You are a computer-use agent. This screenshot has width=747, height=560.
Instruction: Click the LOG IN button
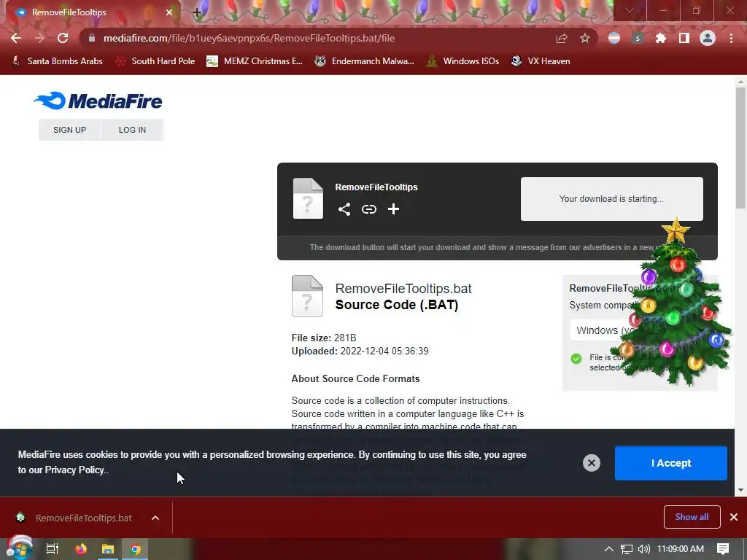pos(133,130)
